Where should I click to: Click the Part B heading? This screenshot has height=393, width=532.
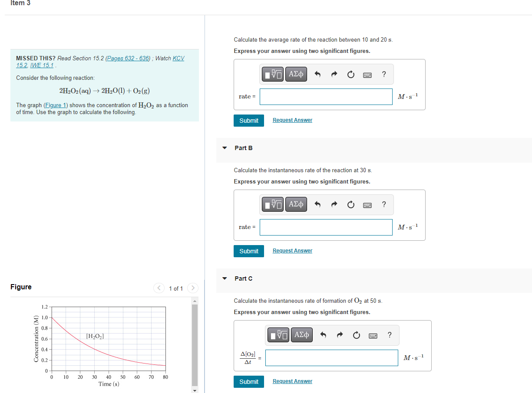click(x=243, y=148)
